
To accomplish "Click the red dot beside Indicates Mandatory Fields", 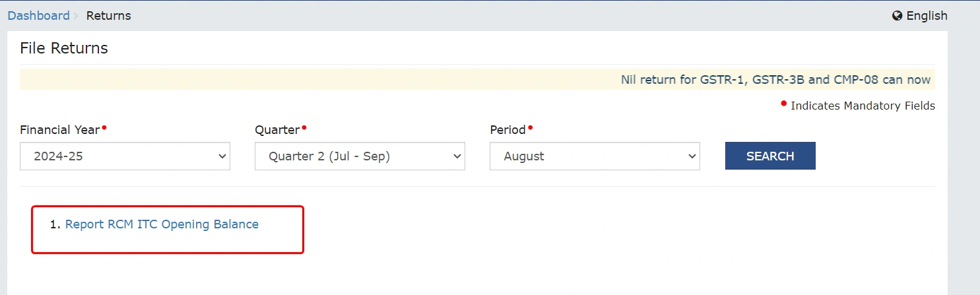I will (x=784, y=103).
